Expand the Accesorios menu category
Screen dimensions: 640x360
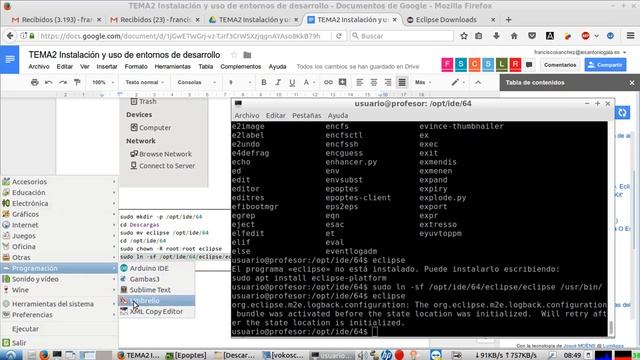pos(59,182)
